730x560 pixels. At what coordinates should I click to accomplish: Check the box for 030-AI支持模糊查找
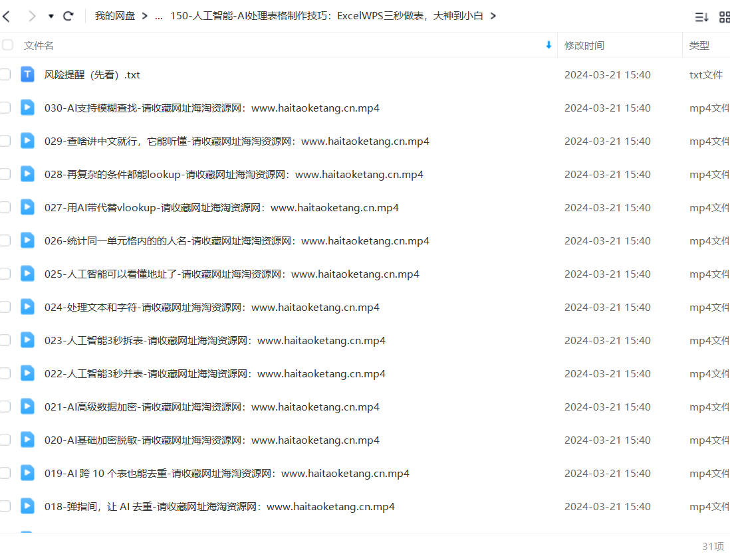(x=5, y=108)
